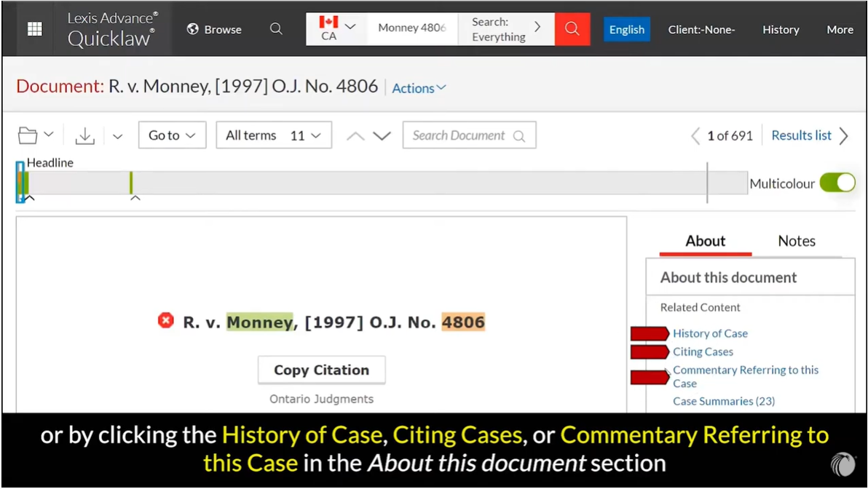Click the globe Browse icon
The image size is (868, 489).
tap(193, 29)
